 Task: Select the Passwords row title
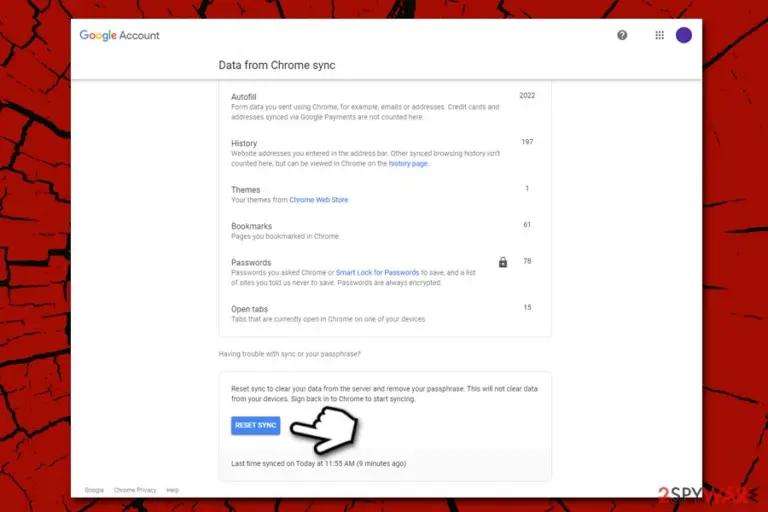click(251, 263)
